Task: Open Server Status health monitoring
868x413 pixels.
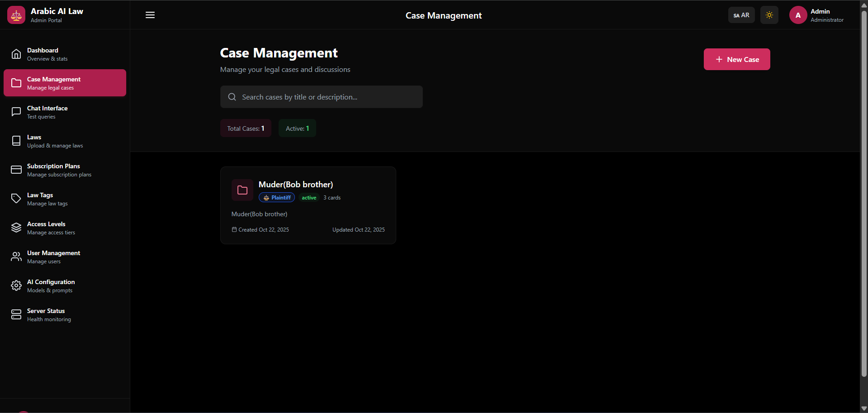Action: tap(65, 315)
